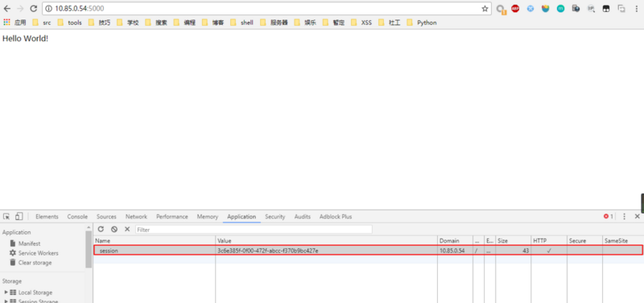Switch to the Sources tab
Image resolution: width=644 pixels, height=303 pixels.
(x=106, y=217)
